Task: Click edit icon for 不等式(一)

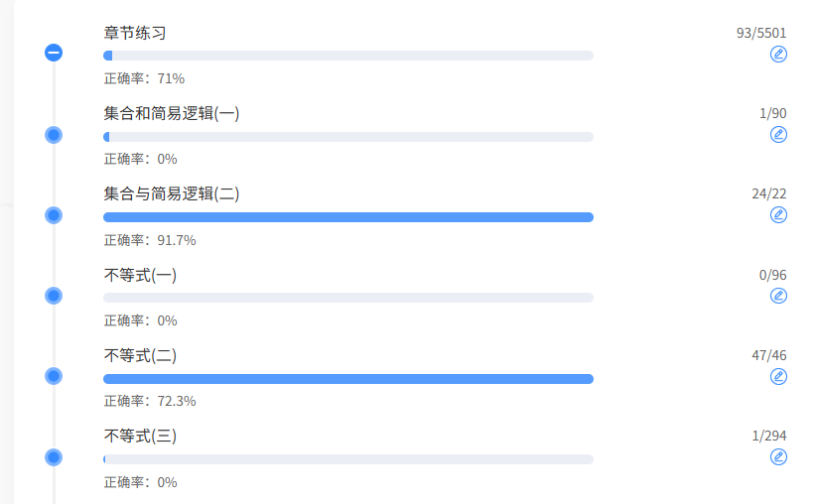Action: pyautogui.click(x=778, y=296)
